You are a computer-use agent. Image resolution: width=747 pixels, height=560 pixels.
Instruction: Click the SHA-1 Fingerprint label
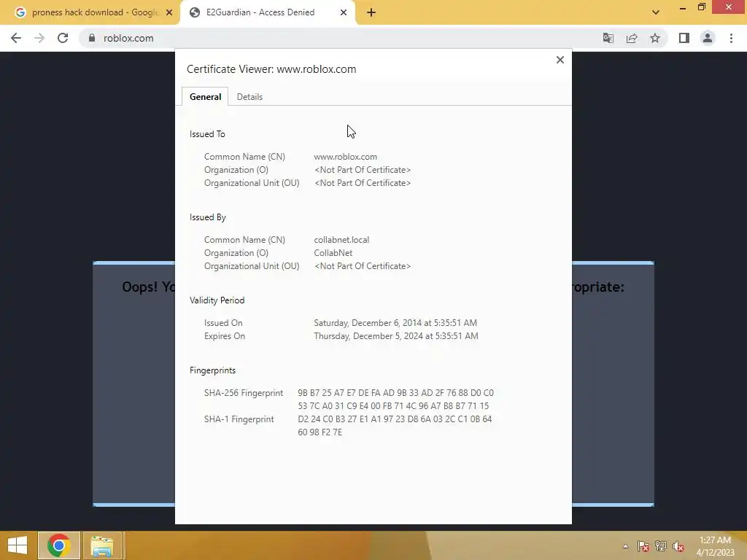click(239, 419)
